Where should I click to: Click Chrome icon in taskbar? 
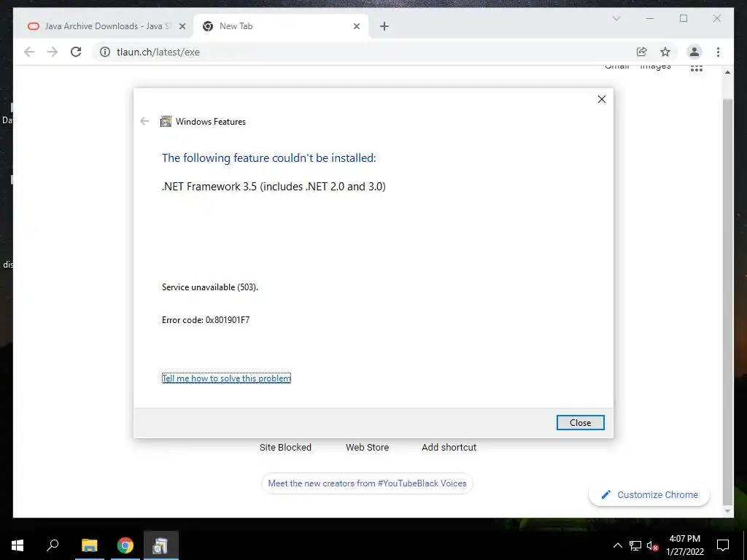[125, 545]
